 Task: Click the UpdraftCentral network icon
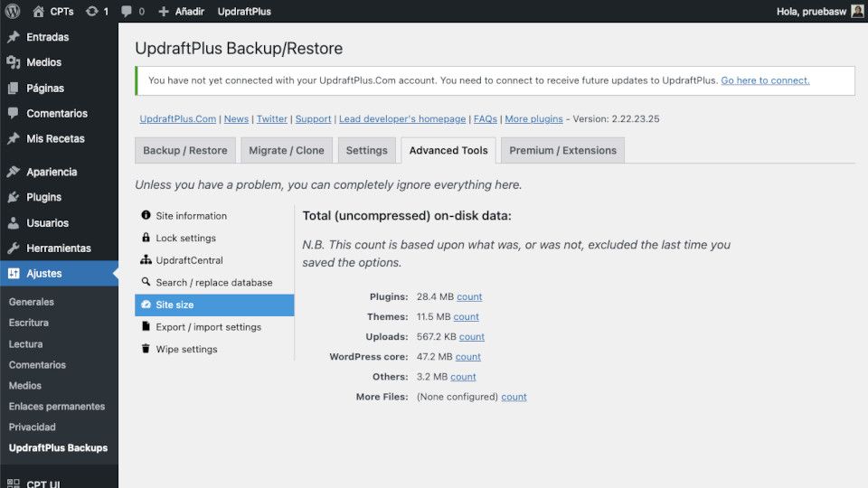[x=146, y=259]
